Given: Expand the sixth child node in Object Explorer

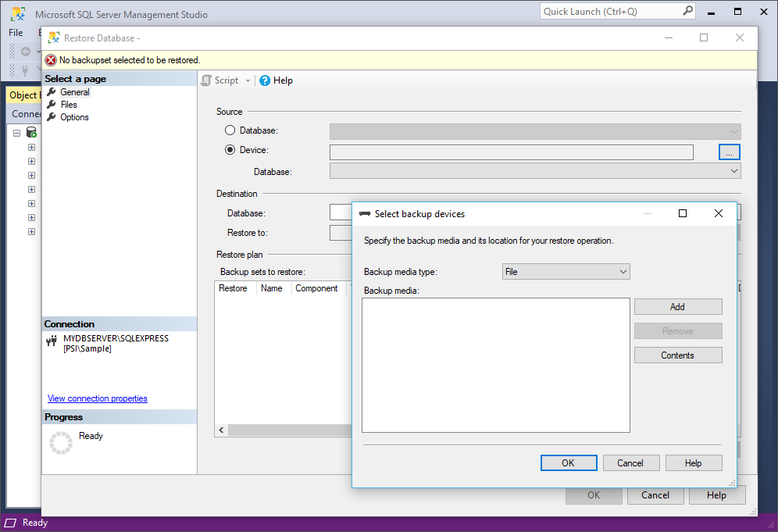Looking at the screenshot, I should click(x=31, y=217).
